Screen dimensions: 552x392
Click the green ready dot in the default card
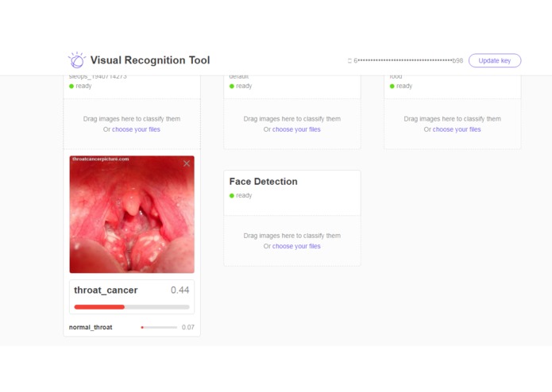point(232,86)
